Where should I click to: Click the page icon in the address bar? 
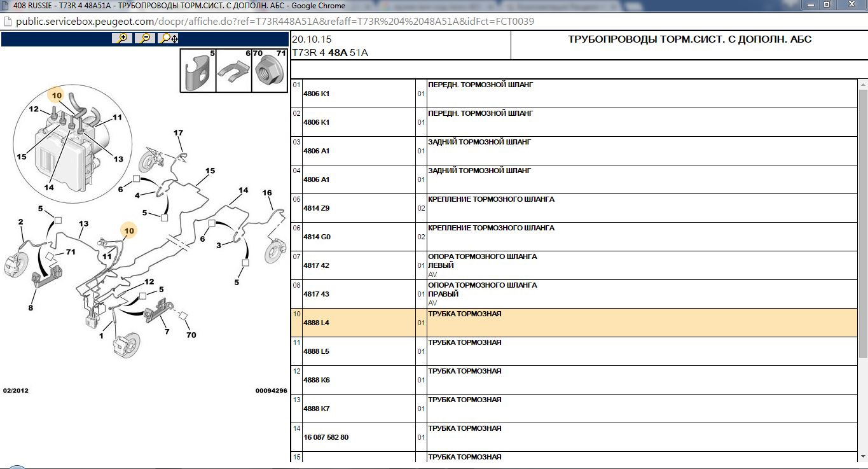click(7, 22)
